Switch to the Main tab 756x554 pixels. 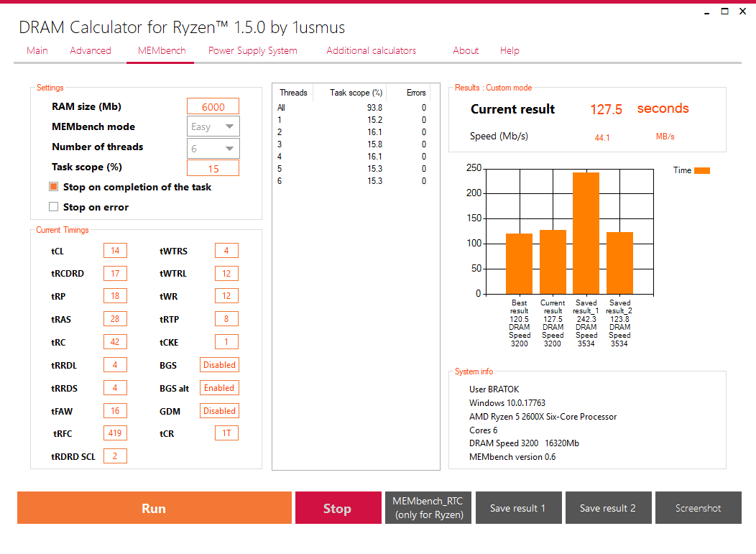point(37,50)
